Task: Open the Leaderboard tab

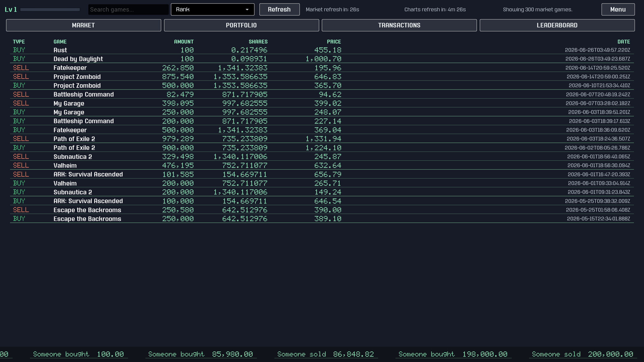Action: point(557,25)
